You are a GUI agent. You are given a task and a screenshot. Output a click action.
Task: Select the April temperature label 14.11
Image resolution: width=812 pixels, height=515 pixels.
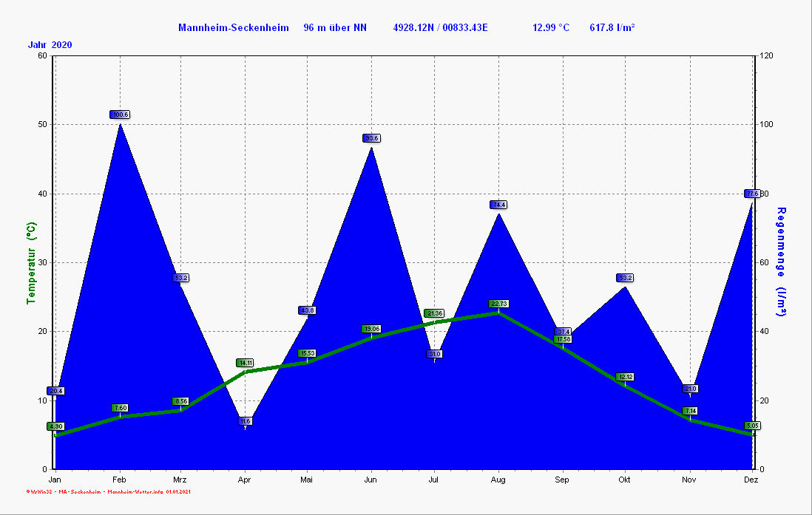coord(245,363)
